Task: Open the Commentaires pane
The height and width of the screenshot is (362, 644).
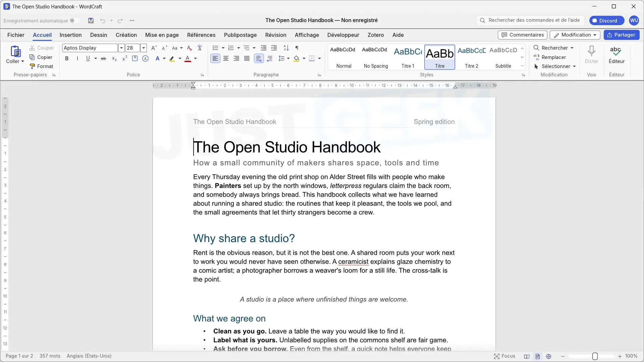Action: click(x=523, y=35)
